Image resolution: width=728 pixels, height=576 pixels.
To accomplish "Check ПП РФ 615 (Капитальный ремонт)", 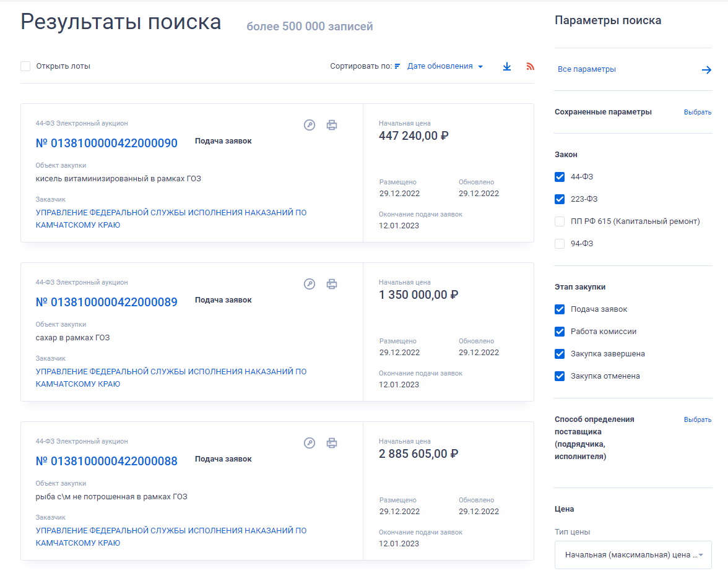I will point(560,221).
